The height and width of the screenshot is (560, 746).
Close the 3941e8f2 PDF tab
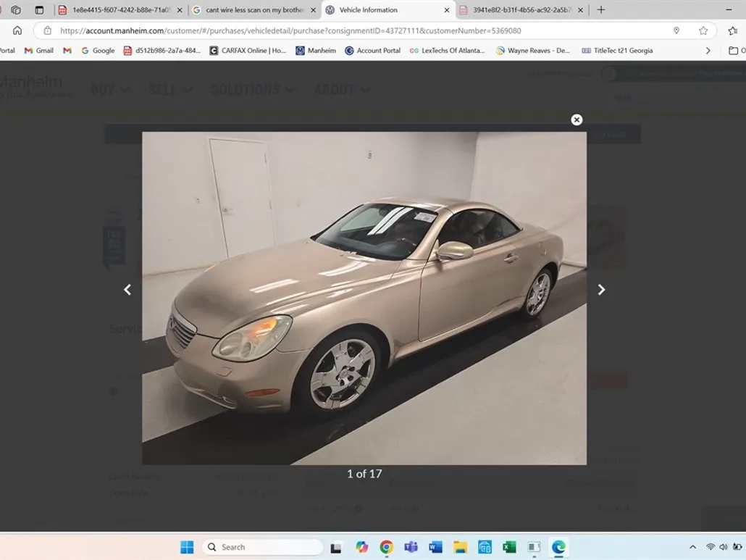point(580,10)
